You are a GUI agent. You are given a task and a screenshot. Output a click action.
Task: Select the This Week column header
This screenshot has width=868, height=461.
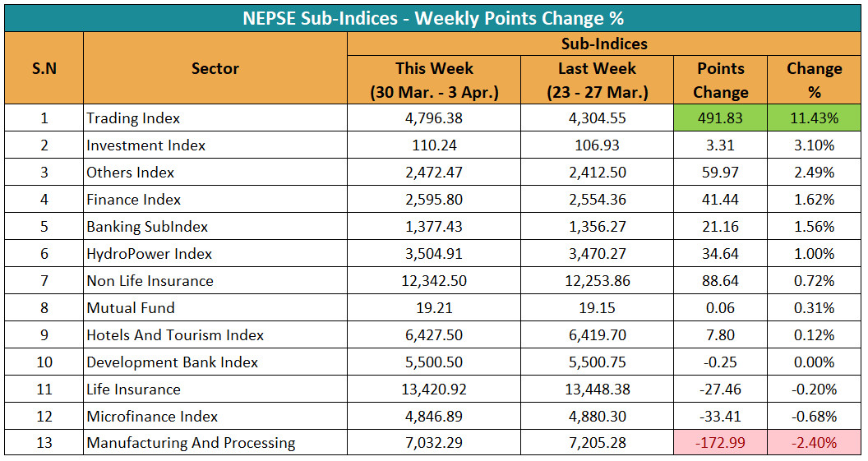(434, 80)
